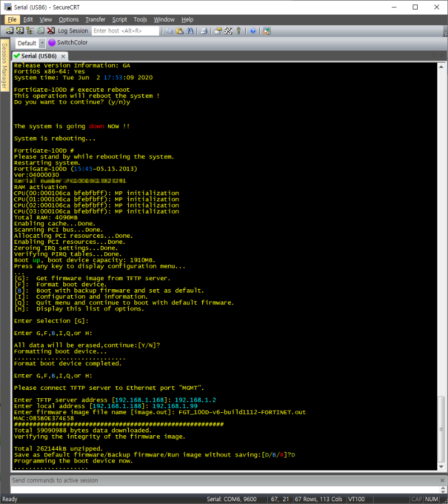
Task: Open the Tools menu
Action: point(141,20)
